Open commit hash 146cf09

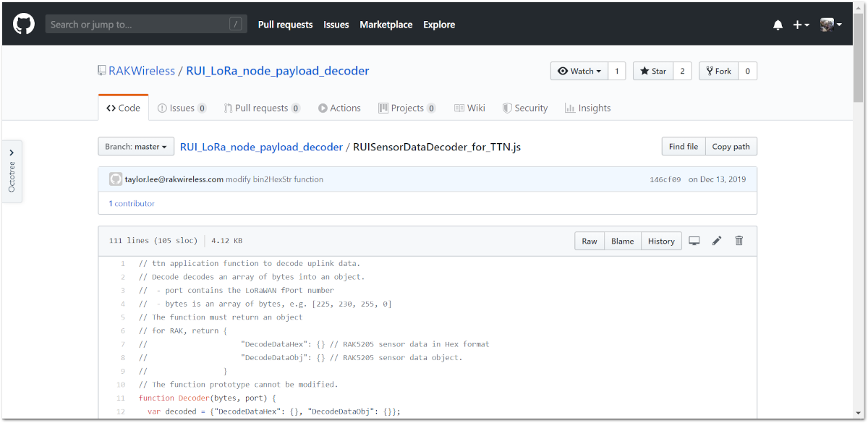665,179
